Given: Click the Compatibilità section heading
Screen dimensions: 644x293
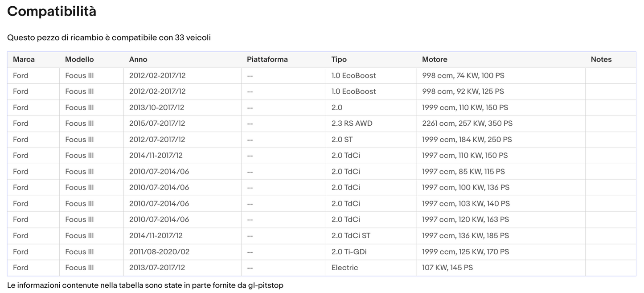Looking at the screenshot, I should 52,11.
